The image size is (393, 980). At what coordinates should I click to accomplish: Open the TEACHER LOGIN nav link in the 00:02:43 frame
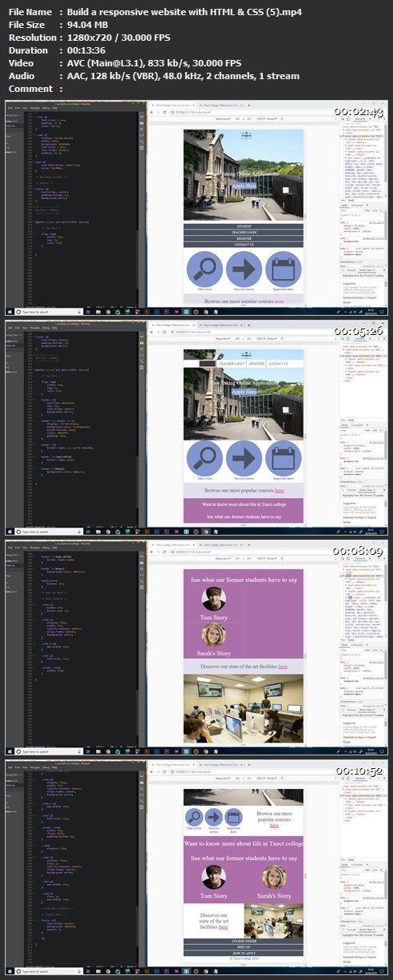(244, 233)
